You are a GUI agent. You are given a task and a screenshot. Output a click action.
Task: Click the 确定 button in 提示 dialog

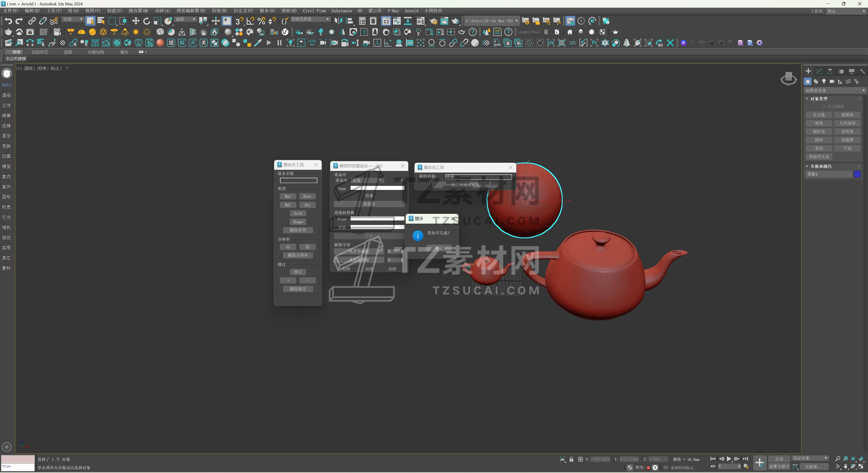point(439,248)
